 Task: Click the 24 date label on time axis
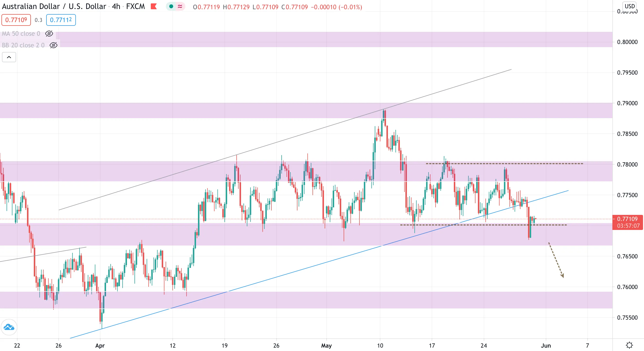[484, 345]
